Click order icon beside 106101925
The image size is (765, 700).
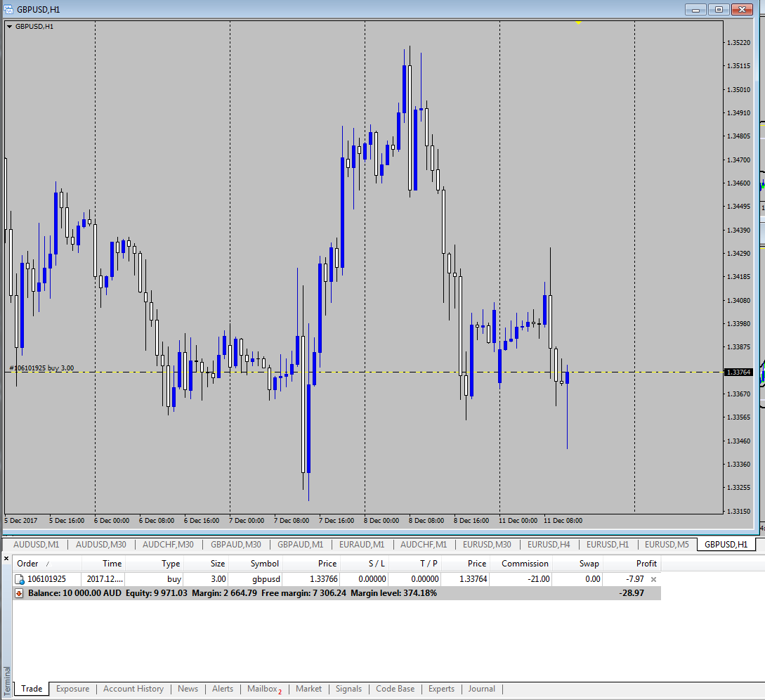pos(20,579)
